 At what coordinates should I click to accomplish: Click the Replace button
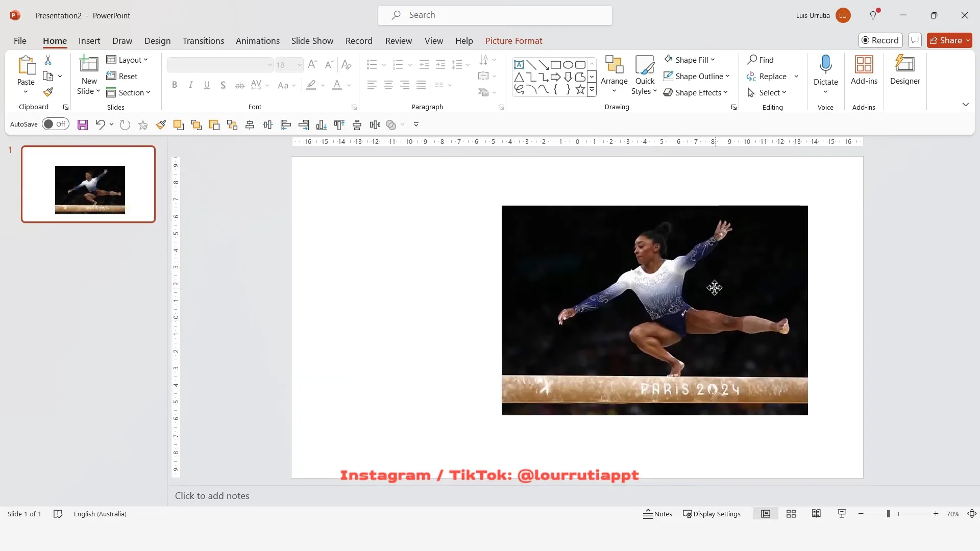click(x=767, y=77)
